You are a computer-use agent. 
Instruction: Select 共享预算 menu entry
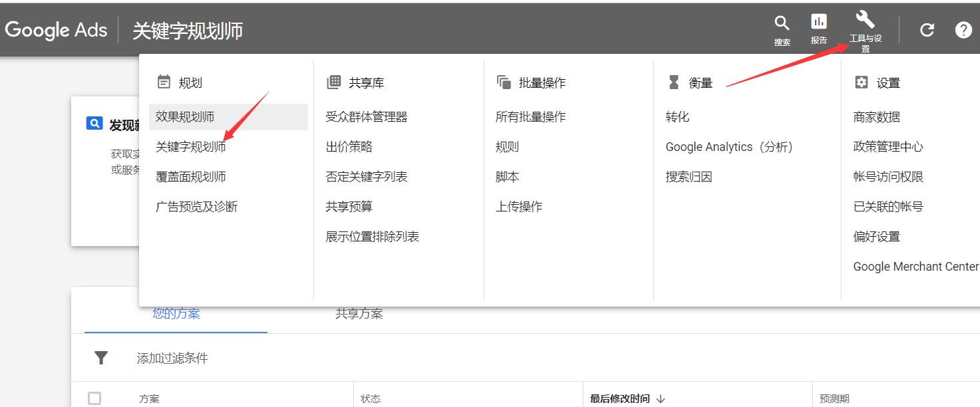pos(349,207)
